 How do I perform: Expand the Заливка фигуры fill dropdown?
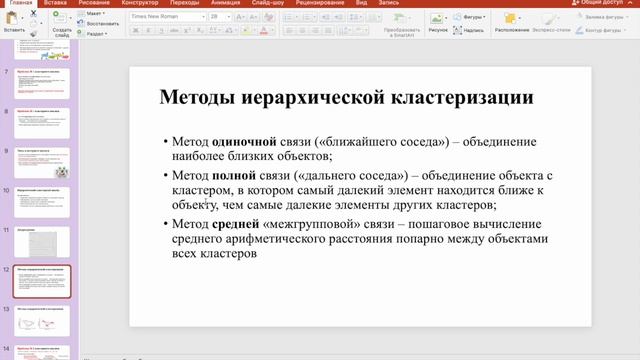pos(627,17)
